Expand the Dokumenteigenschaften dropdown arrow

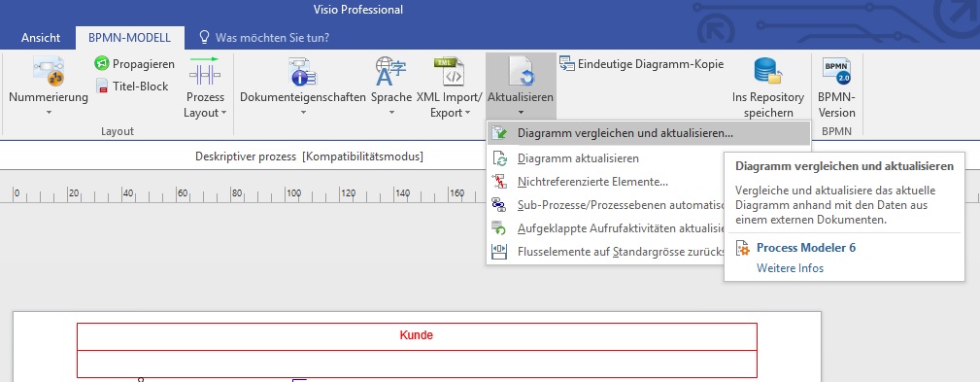tap(303, 113)
